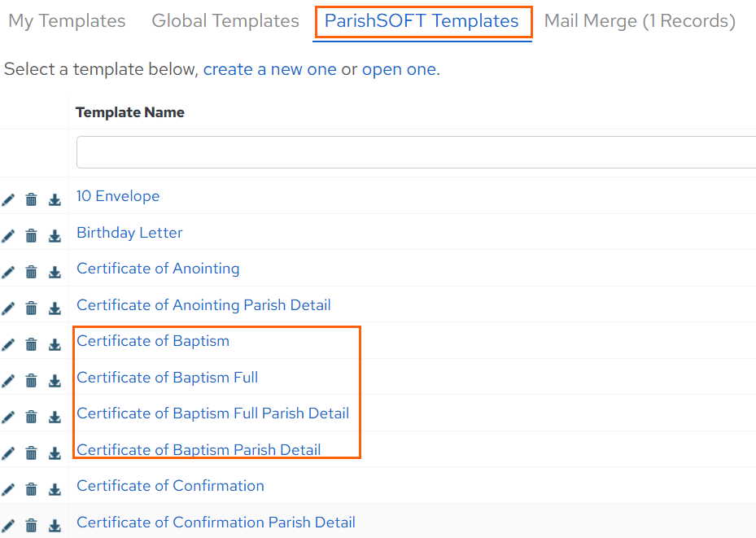756x538 pixels.
Task: Open Certificate of Confirmation template link
Action: click(x=170, y=486)
